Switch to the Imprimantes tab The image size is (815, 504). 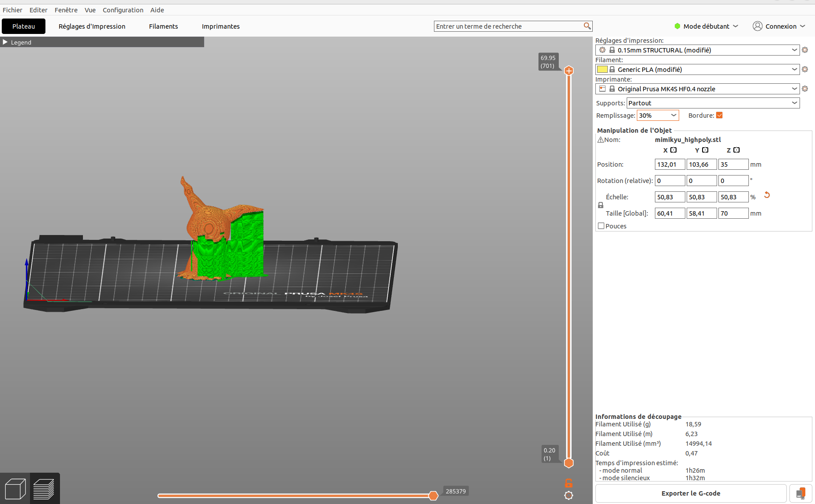[x=221, y=26]
